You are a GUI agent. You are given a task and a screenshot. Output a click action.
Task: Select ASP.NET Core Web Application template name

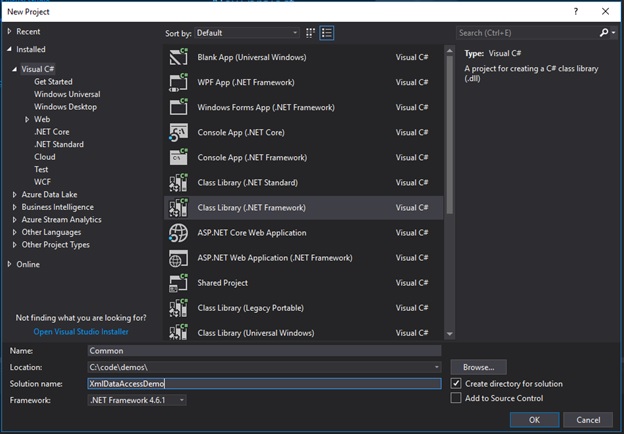[252, 233]
